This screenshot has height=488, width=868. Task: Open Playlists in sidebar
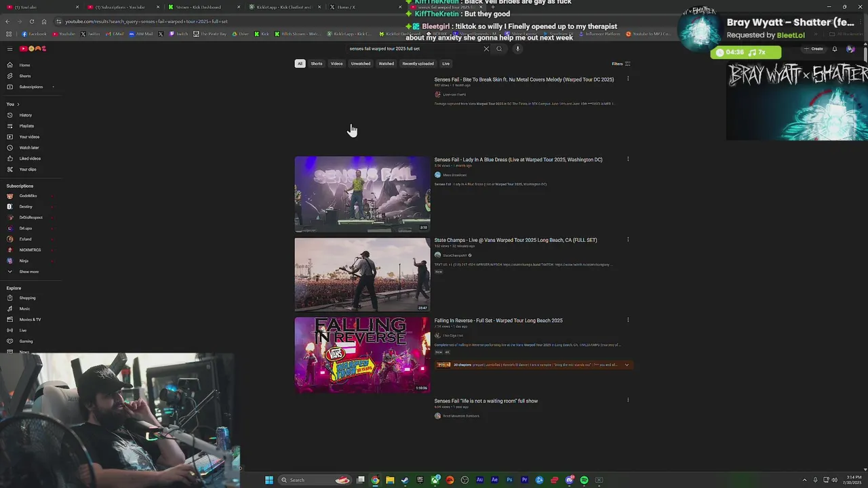(x=31, y=126)
